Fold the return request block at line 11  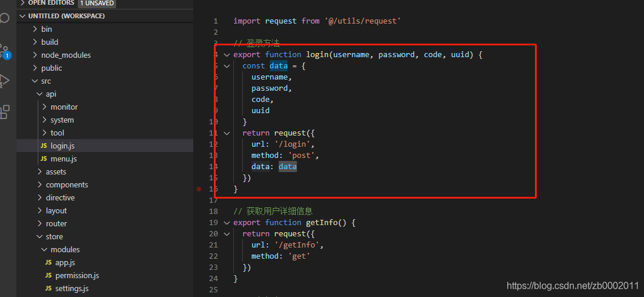pos(227,133)
